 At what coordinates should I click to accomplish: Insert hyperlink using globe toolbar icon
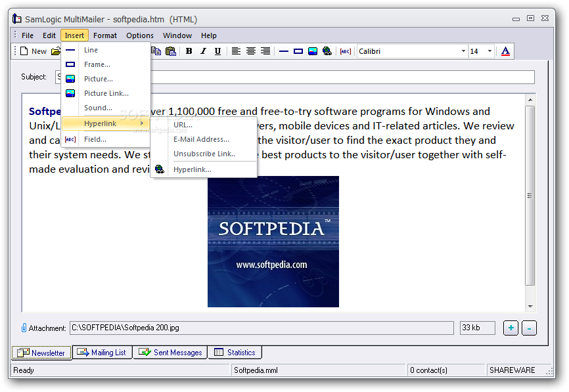coord(327,51)
